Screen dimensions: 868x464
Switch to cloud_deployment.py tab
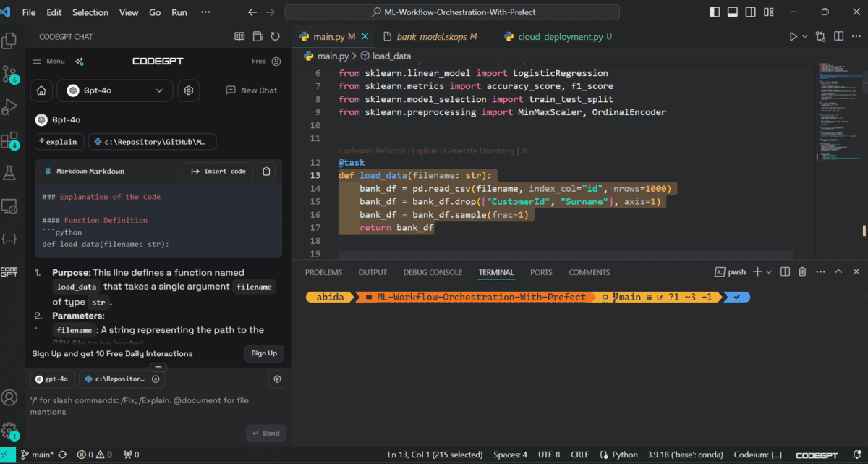pyautogui.click(x=558, y=36)
